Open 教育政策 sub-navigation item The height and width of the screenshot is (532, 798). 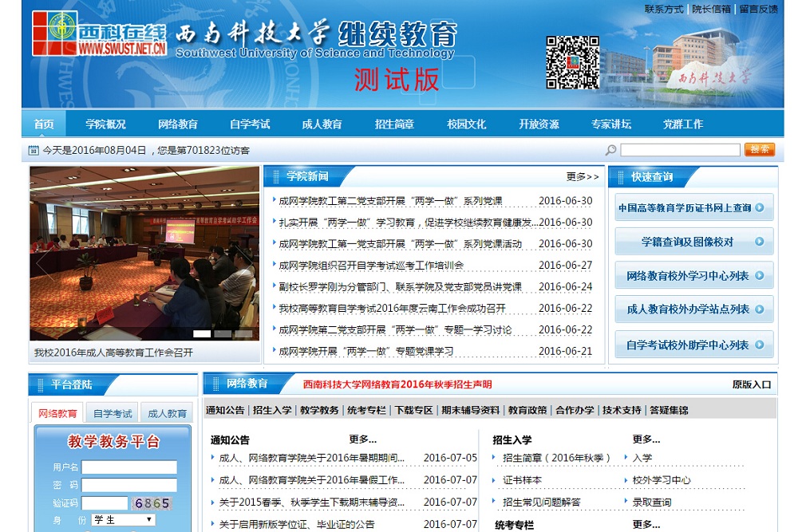click(x=527, y=410)
